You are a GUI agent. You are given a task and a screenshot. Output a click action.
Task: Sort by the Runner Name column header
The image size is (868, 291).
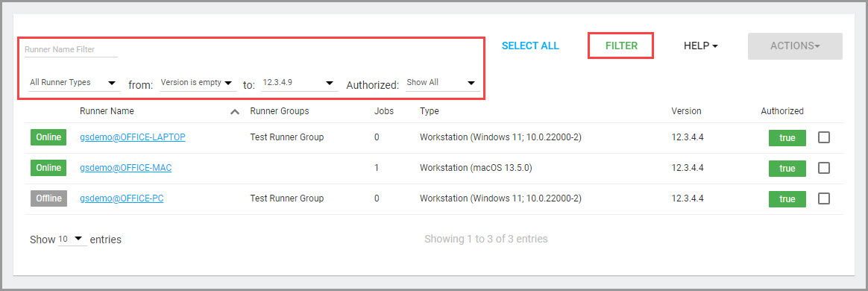[107, 111]
